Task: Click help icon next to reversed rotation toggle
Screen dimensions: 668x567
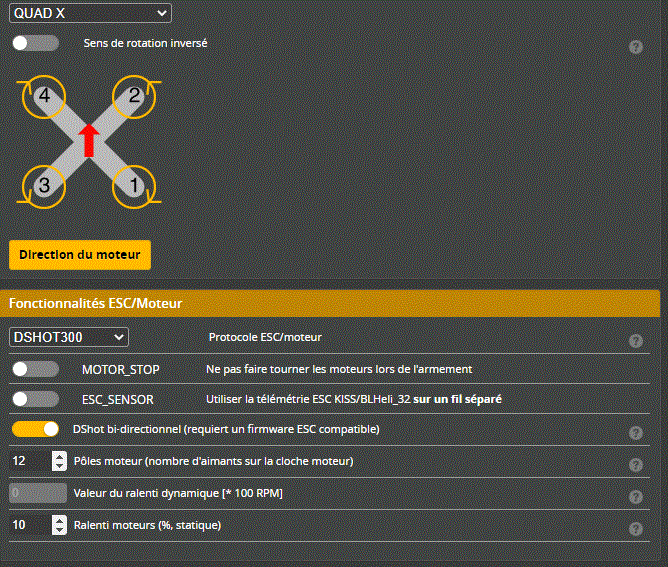Action: click(x=635, y=47)
